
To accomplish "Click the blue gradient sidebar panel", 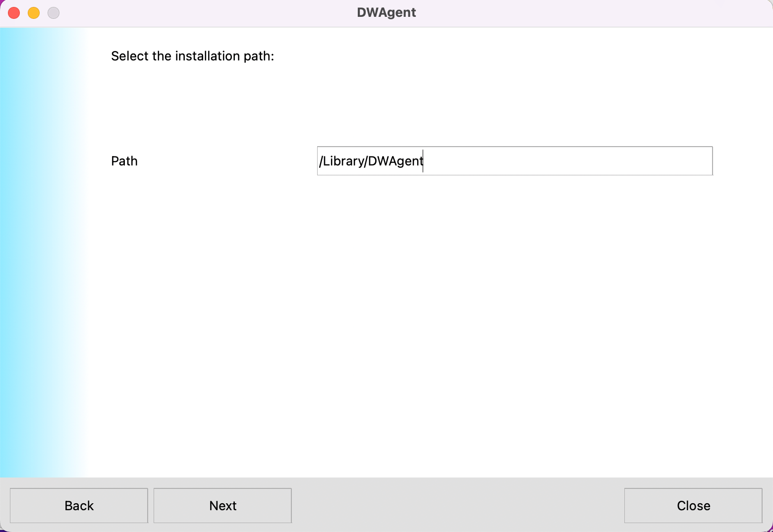I will pyautogui.click(x=42, y=248).
